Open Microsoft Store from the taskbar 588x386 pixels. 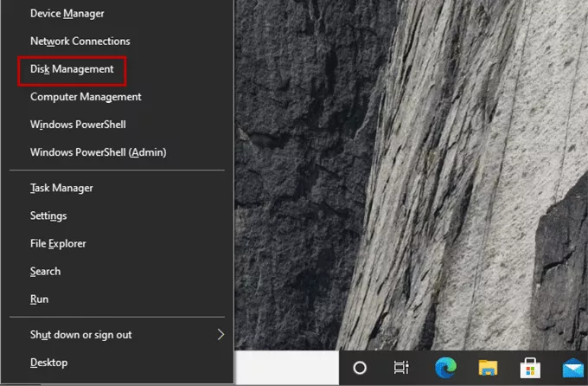[x=531, y=367]
